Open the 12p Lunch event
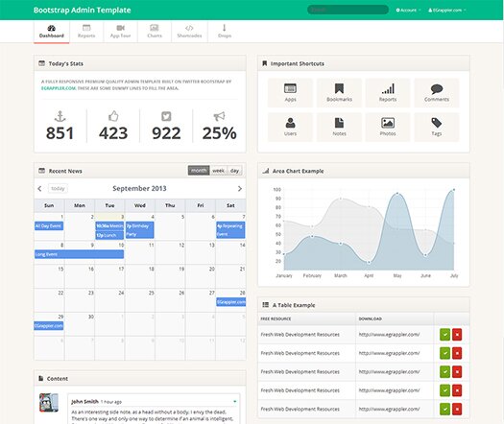This screenshot has width=504, height=424. coord(109,235)
